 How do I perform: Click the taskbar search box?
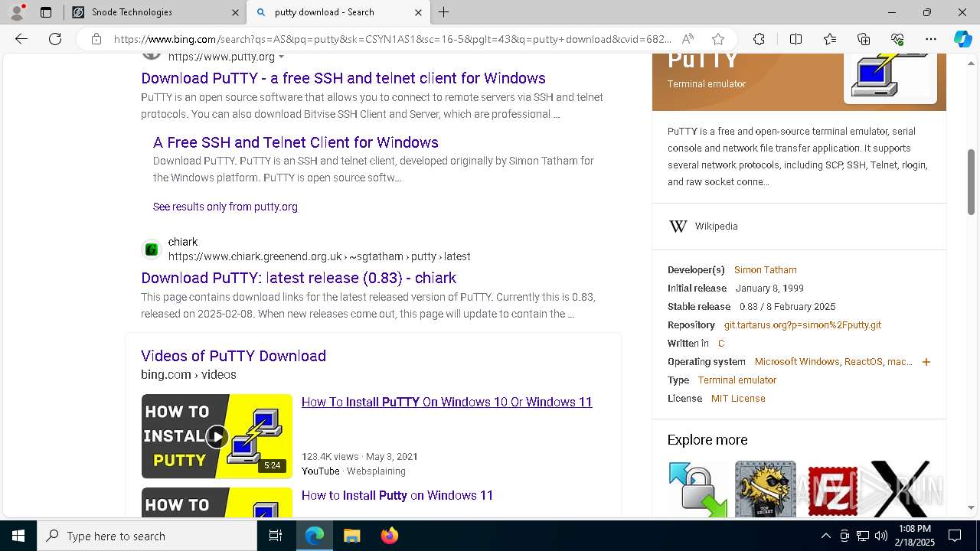point(147,536)
